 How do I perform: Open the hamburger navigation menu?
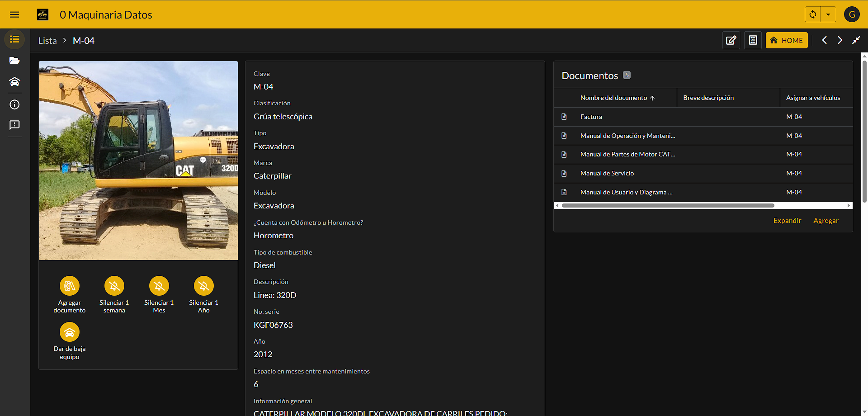click(14, 14)
